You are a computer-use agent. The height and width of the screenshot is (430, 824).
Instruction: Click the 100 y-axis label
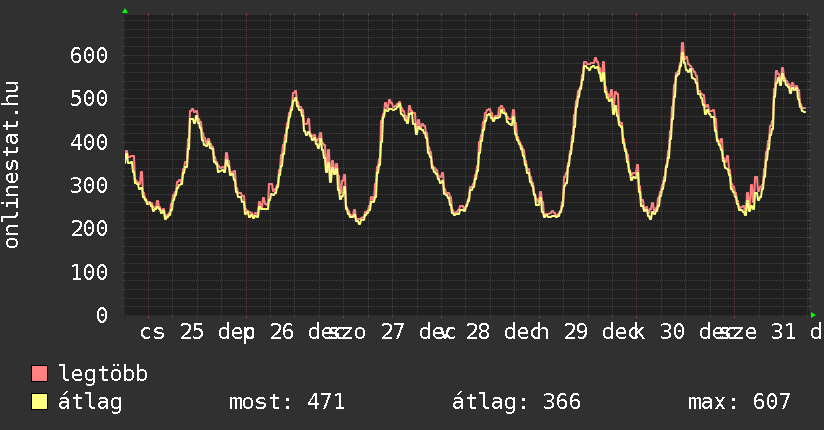tap(90, 272)
